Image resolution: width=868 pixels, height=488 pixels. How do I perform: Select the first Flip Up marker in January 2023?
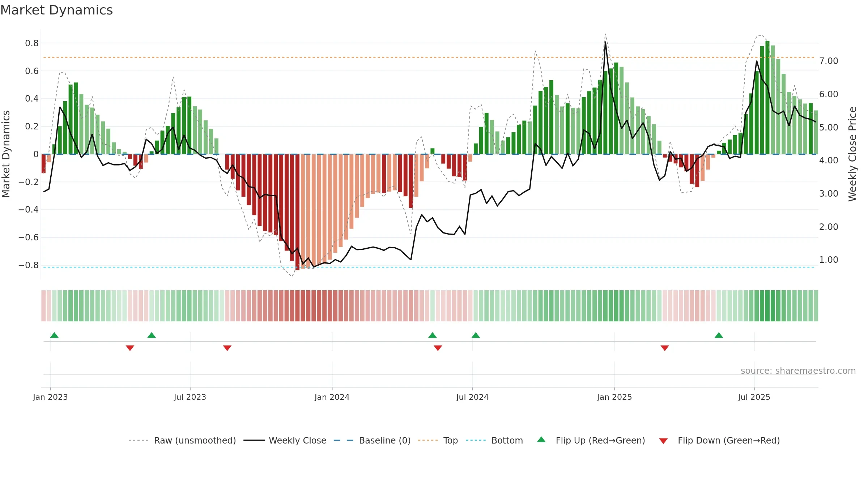point(54,335)
